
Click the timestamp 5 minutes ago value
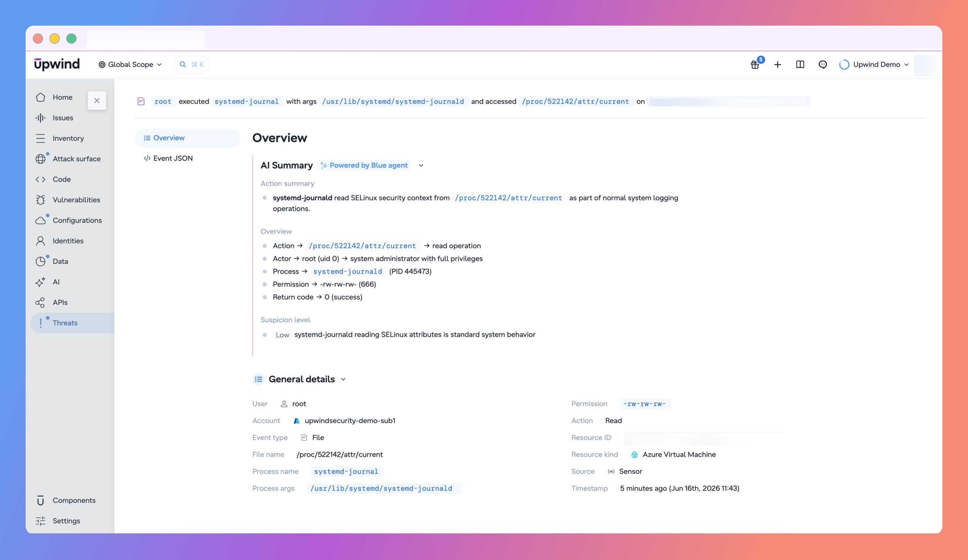679,488
